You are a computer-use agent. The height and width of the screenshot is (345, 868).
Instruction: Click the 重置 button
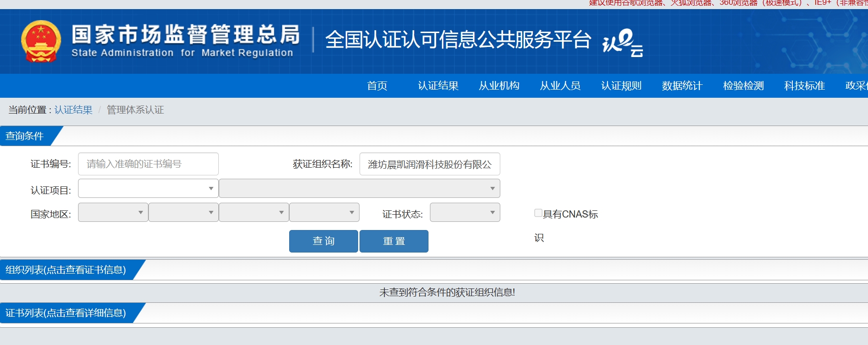394,241
